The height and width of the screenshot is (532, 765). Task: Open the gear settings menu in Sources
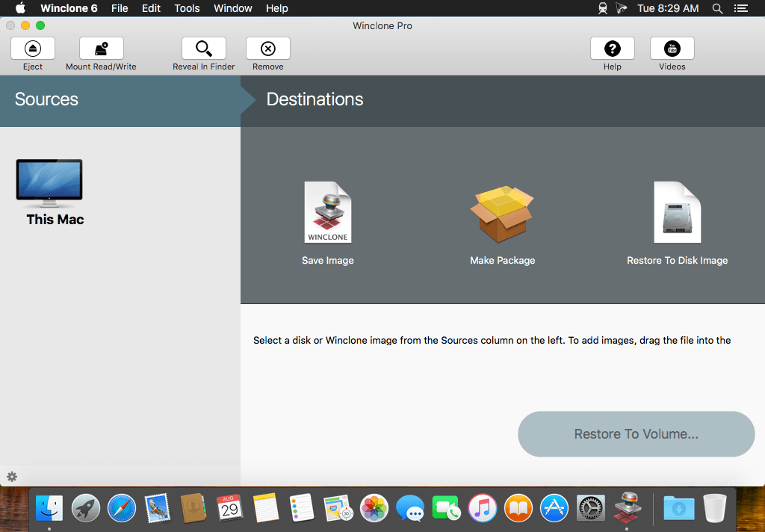(x=12, y=477)
